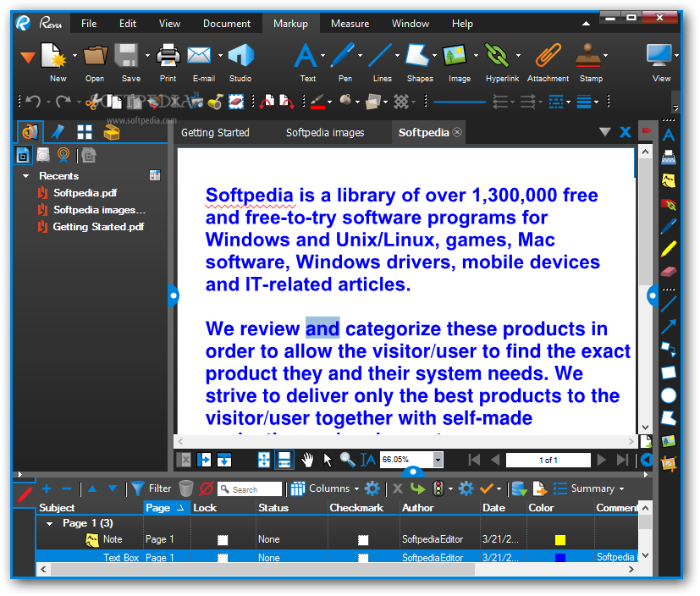Switch to the Softpedia images tab
Screen dimensions: 700x596
pyautogui.click(x=325, y=133)
